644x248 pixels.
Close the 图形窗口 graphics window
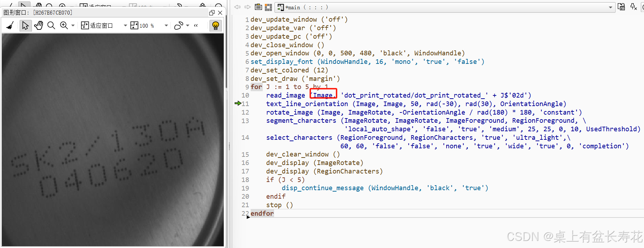pyautogui.click(x=220, y=13)
